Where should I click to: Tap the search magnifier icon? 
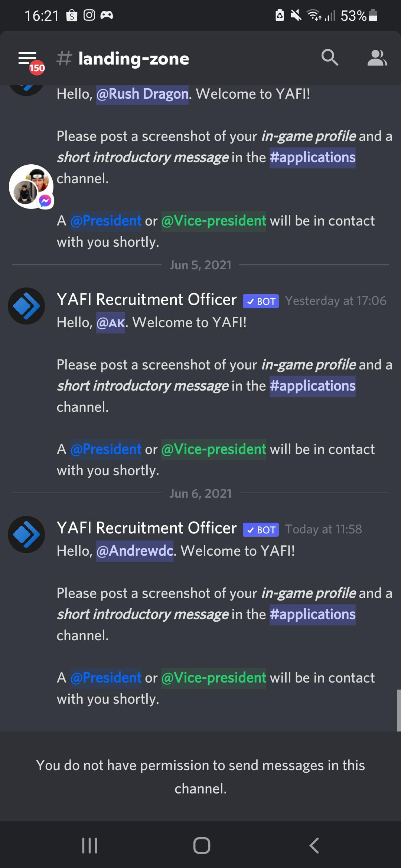pyautogui.click(x=330, y=58)
